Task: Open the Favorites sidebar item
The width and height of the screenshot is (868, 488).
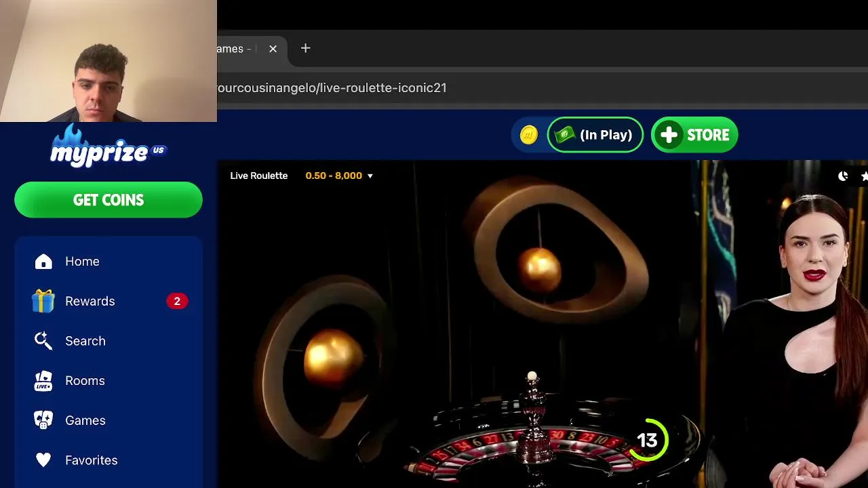Action: click(108, 460)
